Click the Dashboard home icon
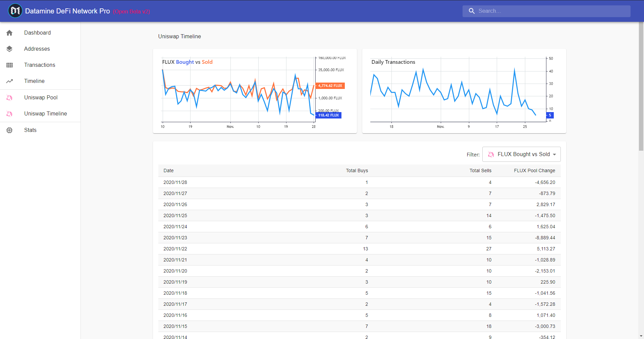Viewport: 644px width, 339px height. point(9,33)
